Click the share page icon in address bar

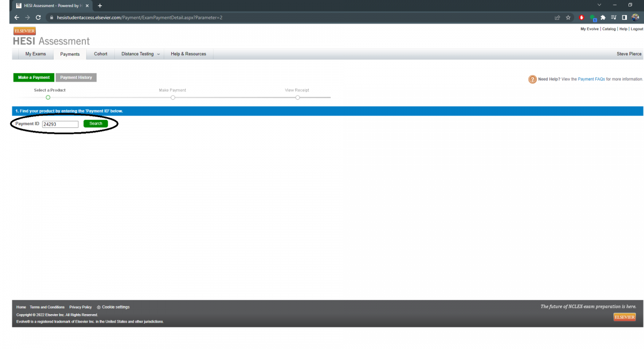(558, 17)
